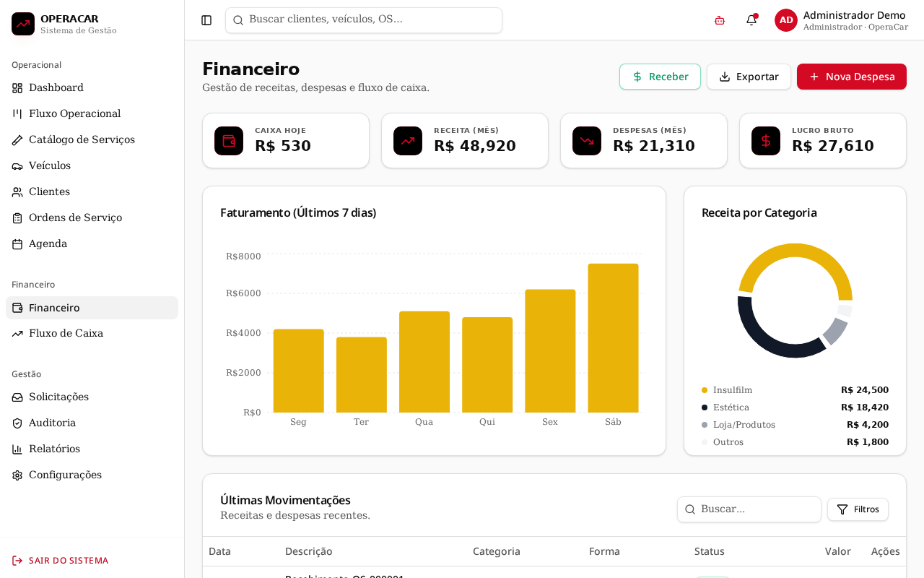The width and height of the screenshot is (924, 578).
Task: Click the Financeiro wallet icon in sidebar
Action: tap(17, 308)
